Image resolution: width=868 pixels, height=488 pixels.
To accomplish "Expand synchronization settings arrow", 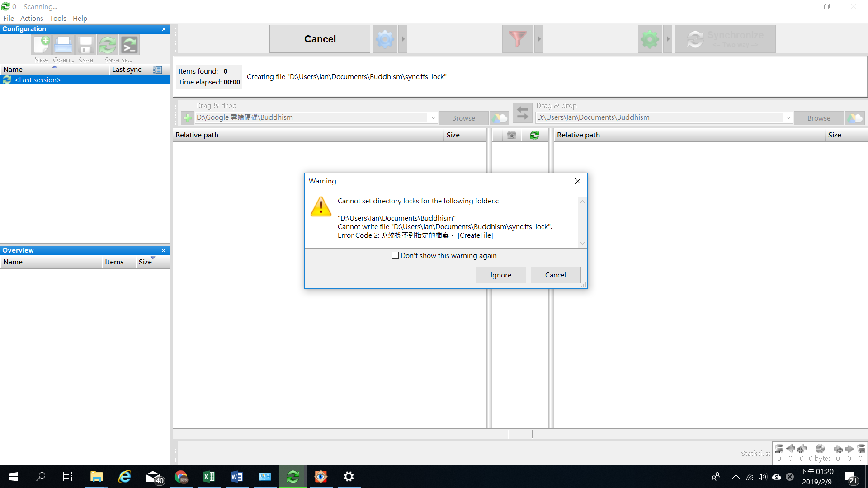I will pyautogui.click(x=668, y=39).
